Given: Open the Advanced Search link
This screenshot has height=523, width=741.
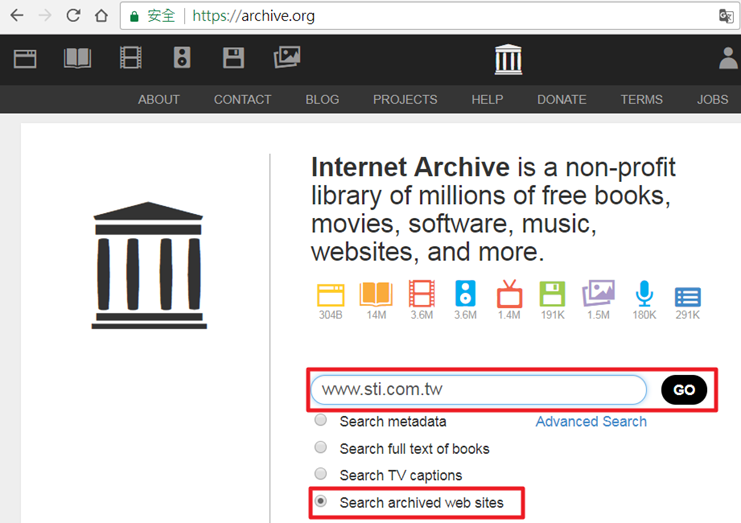Looking at the screenshot, I should point(591,421).
